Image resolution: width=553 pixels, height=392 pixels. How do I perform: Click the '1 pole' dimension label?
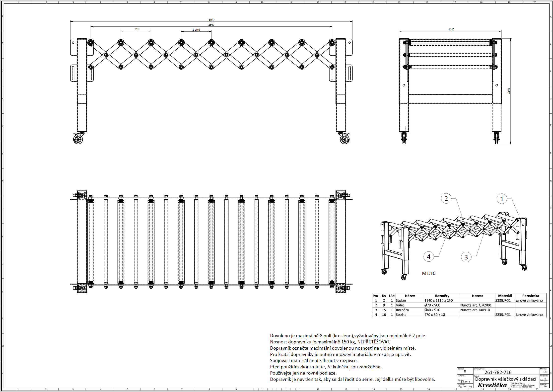[x=196, y=30]
